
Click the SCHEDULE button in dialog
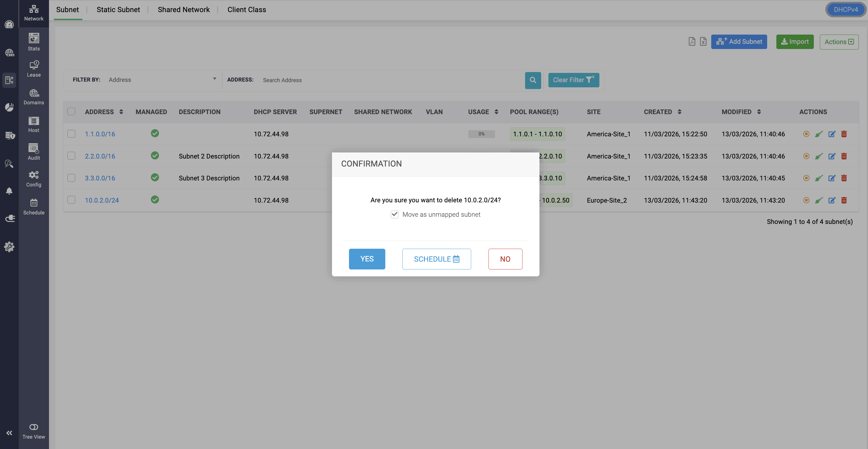click(436, 259)
